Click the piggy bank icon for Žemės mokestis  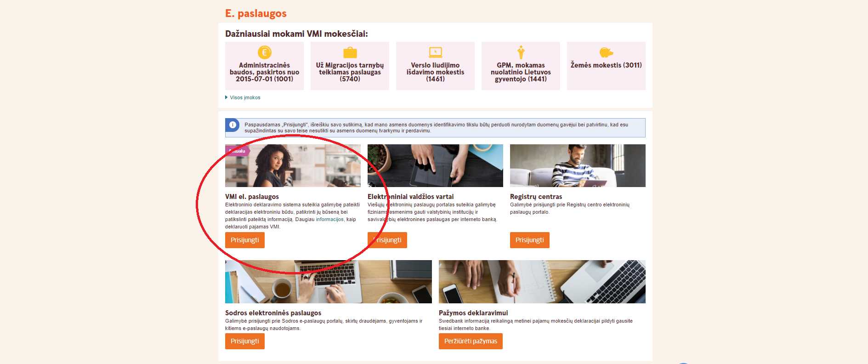pos(606,52)
